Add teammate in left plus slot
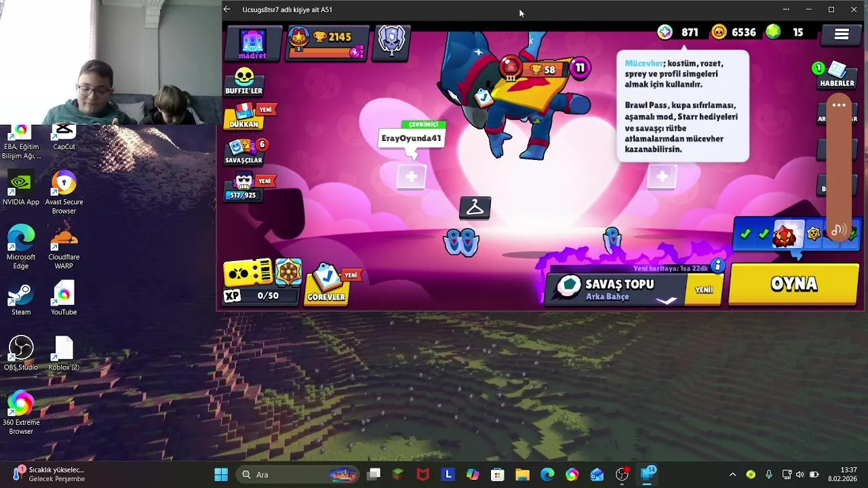This screenshot has height=488, width=868. pyautogui.click(x=411, y=177)
